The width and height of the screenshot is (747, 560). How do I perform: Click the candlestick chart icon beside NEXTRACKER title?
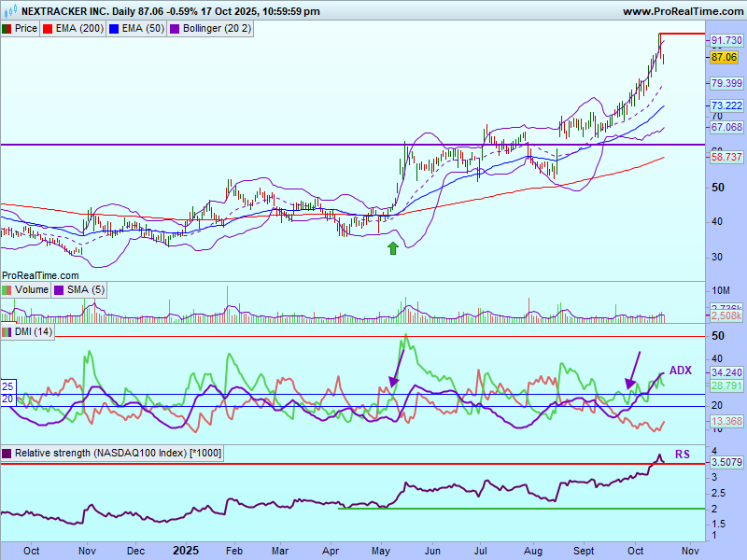pos(9,11)
